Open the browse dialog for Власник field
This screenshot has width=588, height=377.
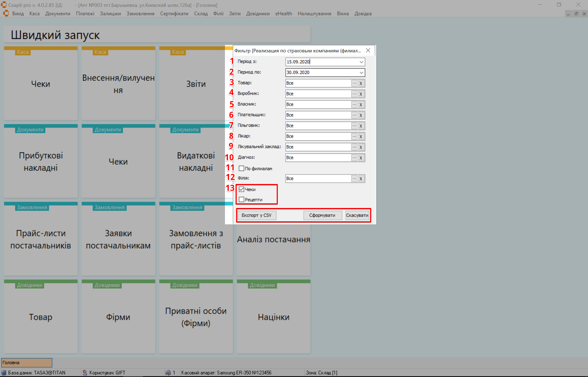pyautogui.click(x=354, y=104)
